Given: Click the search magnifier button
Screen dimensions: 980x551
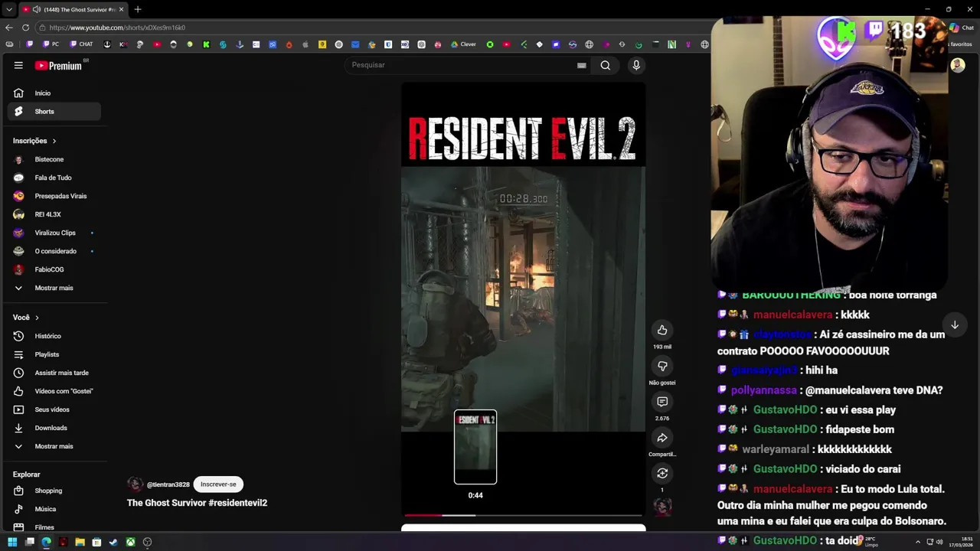Looking at the screenshot, I should [606, 65].
